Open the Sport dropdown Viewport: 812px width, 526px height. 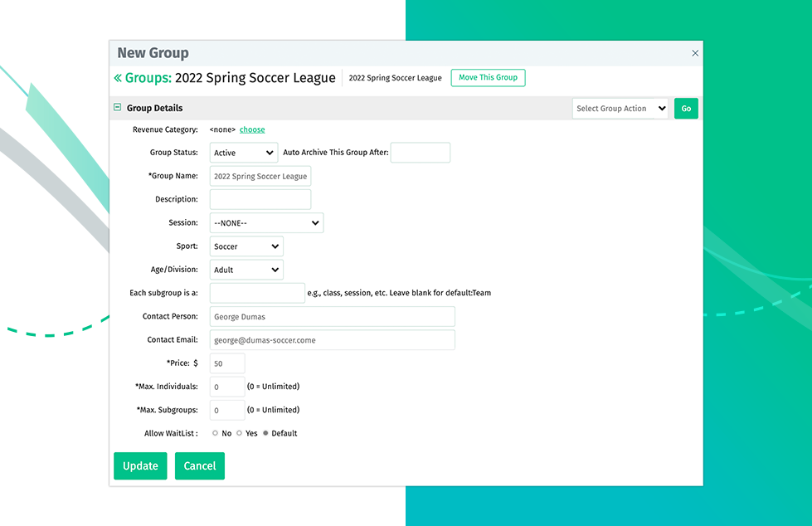(x=246, y=246)
